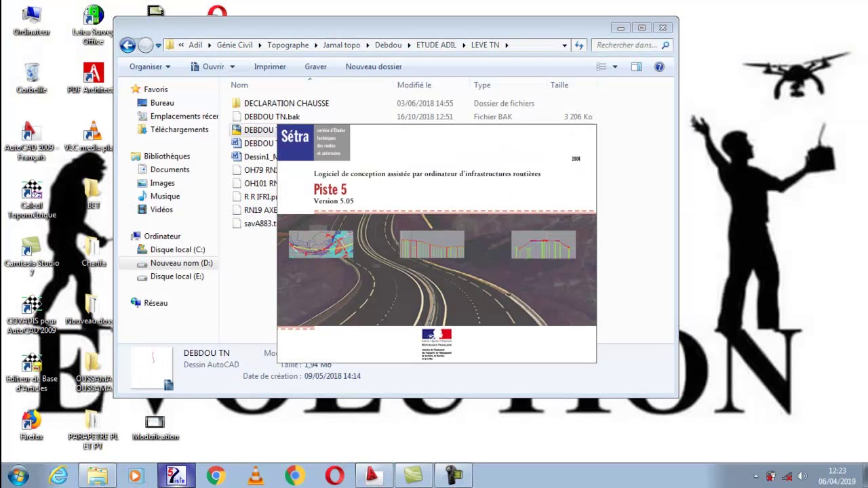Click Imprimer in the Explorer toolbar
The width and height of the screenshot is (868, 488).
tap(270, 66)
